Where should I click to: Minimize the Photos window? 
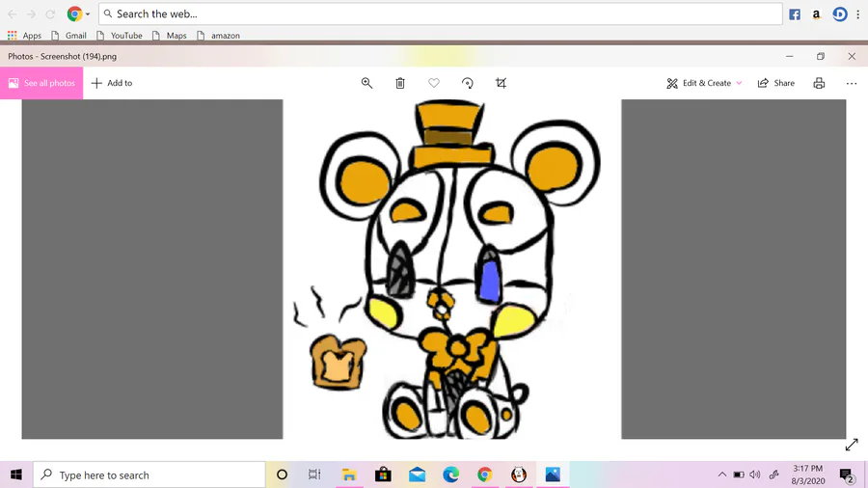[x=789, y=57]
